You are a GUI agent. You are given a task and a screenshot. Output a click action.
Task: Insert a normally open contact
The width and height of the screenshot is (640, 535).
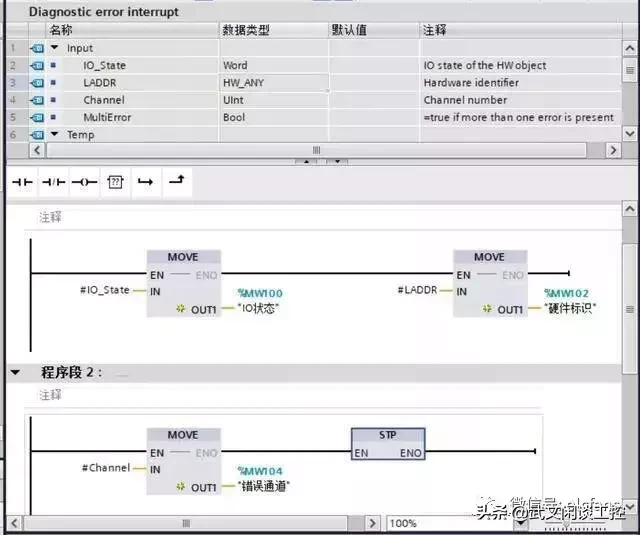tap(22, 182)
